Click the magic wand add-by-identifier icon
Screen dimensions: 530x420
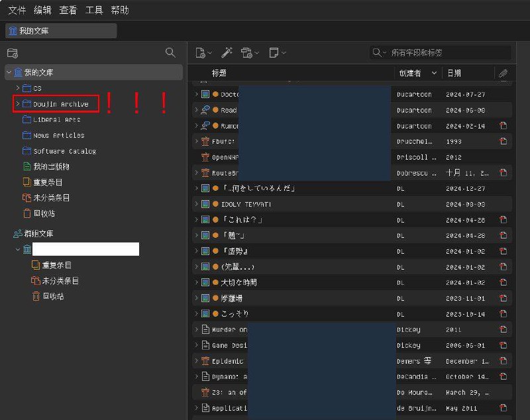pyautogui.click(x=227, y=53)
